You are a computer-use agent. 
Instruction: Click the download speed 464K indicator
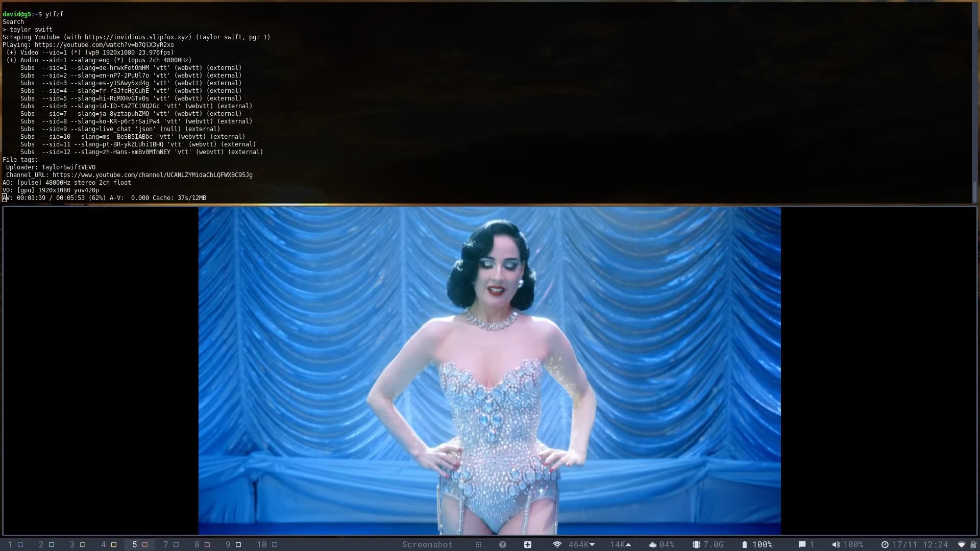(581, 544)
